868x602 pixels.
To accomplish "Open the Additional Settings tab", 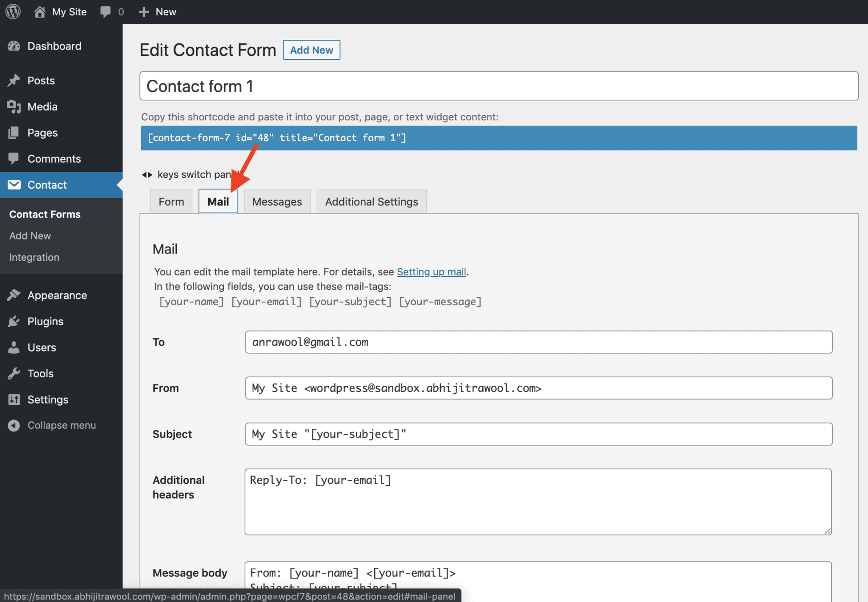I will (372, 202).
